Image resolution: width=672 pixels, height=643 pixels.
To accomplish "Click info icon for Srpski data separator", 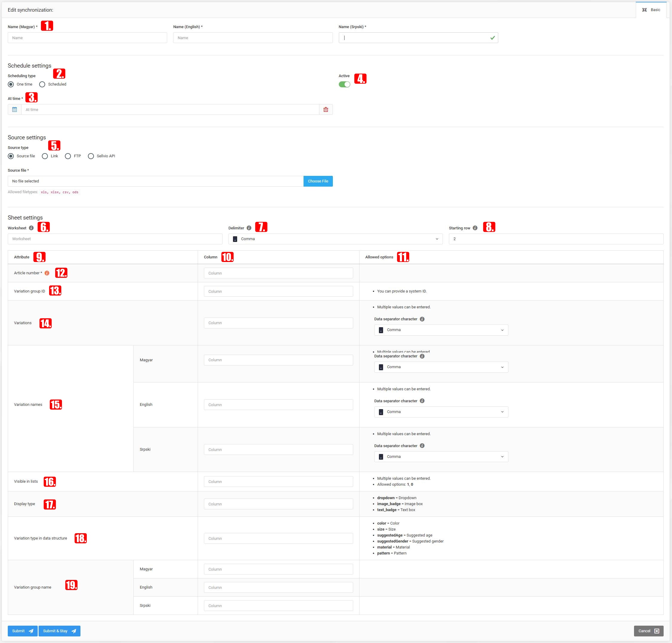I will tap(422, 446).
